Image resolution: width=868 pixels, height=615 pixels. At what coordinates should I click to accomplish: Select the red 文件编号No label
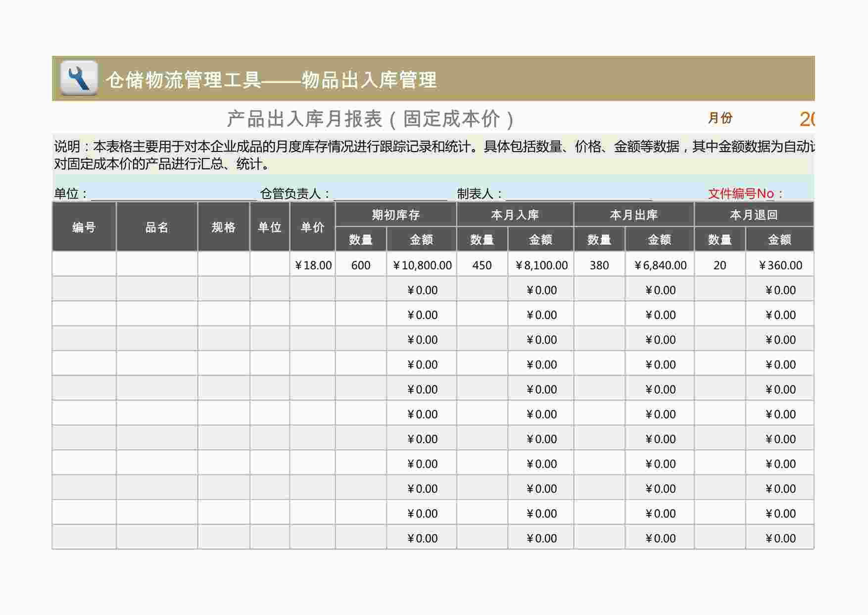pos(745,194)
